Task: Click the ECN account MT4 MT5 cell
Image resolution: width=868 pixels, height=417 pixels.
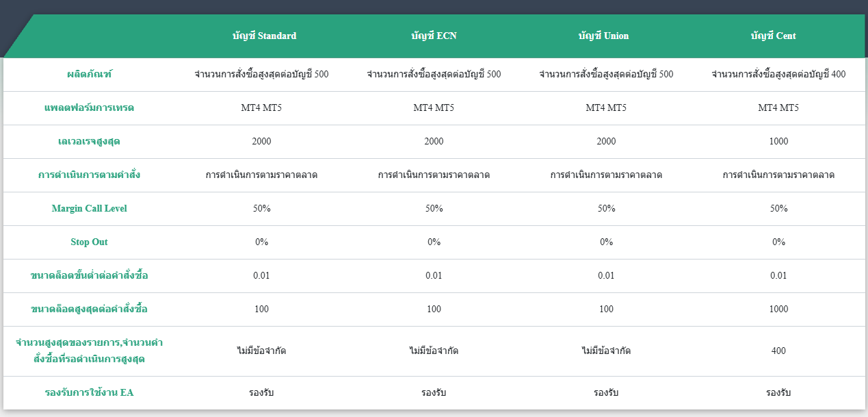Action: [x=434, y=108]
